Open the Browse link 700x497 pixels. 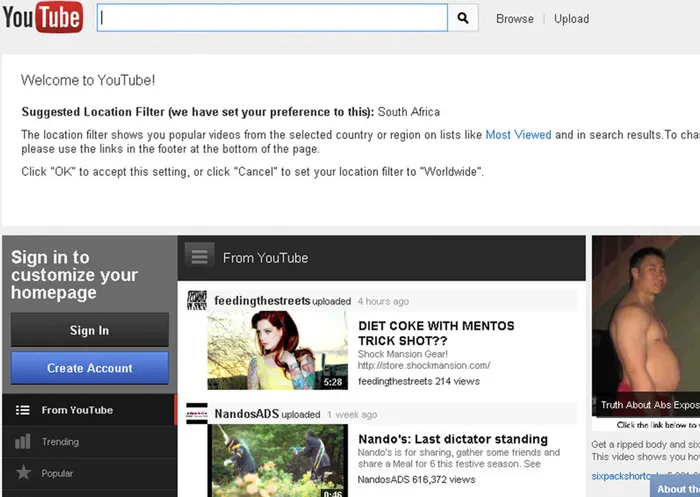[x=515, y=19]
